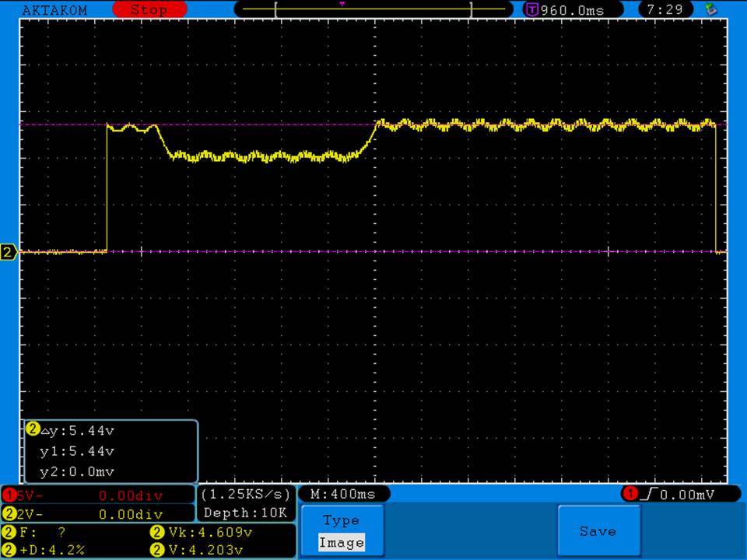
Task: Select the M:400ms timebase readout
Action: click(343, 494)
